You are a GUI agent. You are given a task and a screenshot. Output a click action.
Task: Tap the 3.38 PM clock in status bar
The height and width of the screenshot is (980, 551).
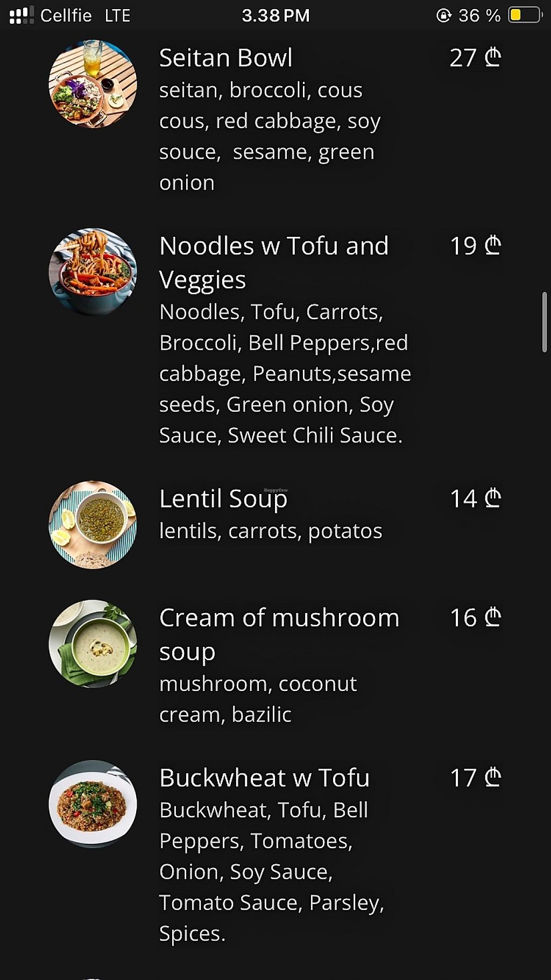pyautogui.click(x=275, y=15)
